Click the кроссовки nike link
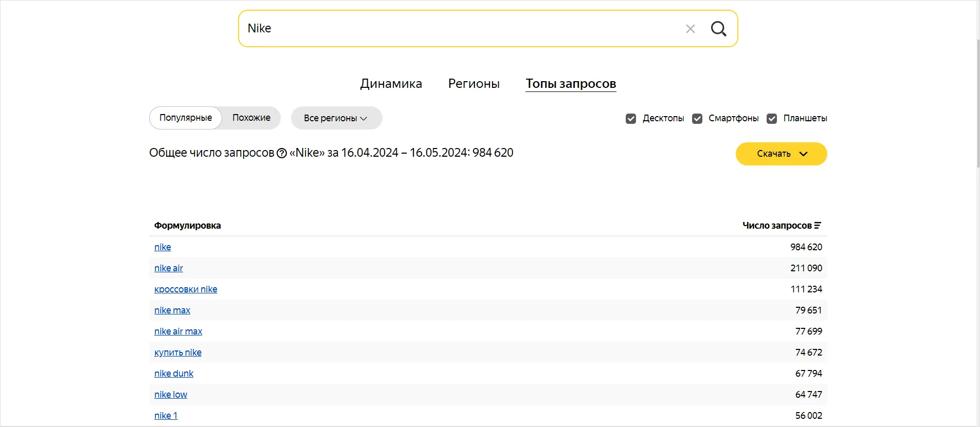This screenshot has width=980, height=427. pos(186,289)
